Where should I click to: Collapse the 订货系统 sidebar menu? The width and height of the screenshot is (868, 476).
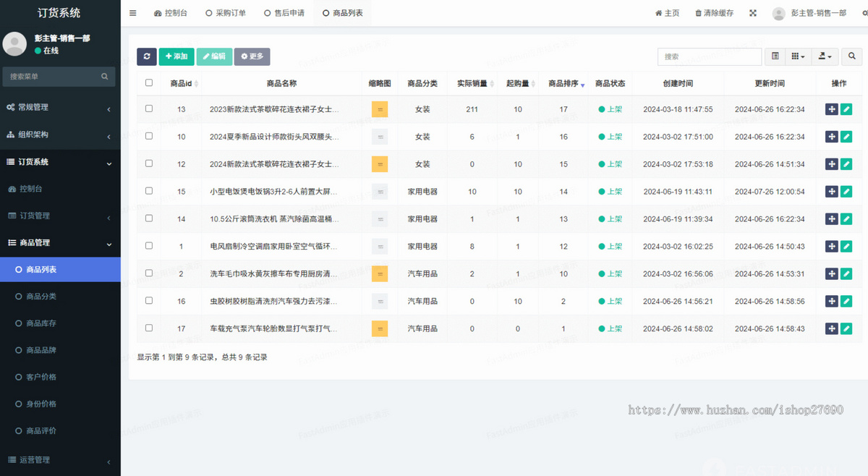tap(60, 162)
